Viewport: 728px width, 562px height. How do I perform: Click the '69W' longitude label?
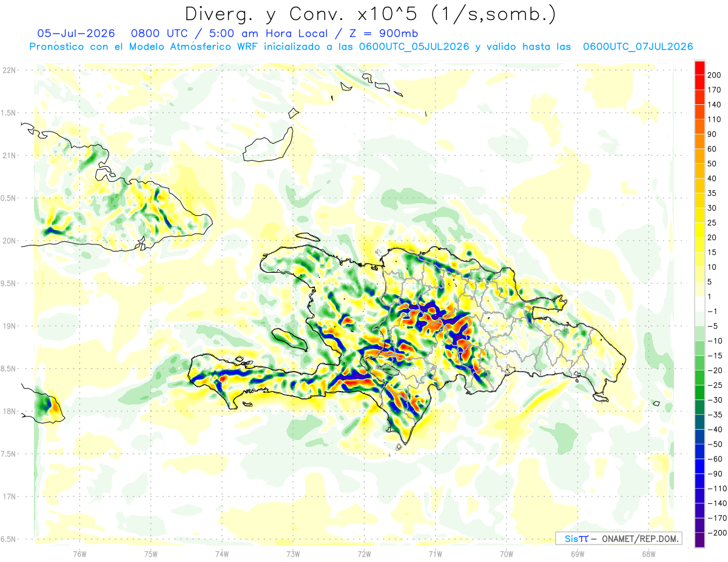[x=577, y=554]
